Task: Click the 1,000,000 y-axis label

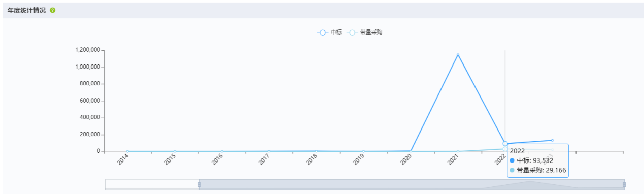Action: click(87, 67)
